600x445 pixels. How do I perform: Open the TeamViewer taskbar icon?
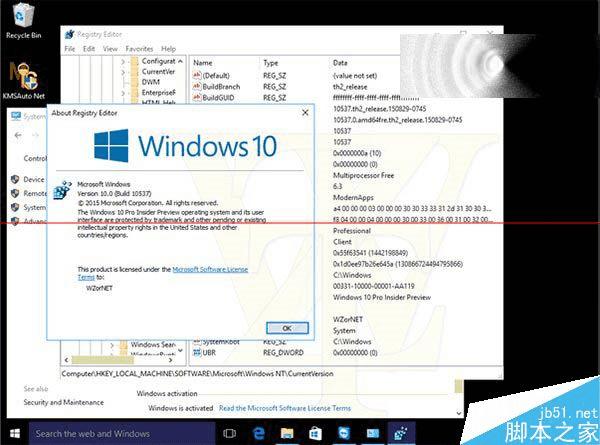[344, 434]
